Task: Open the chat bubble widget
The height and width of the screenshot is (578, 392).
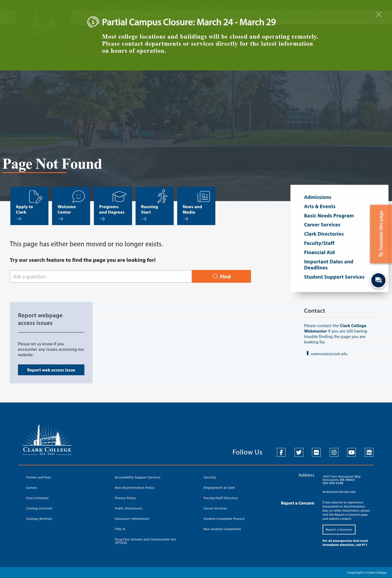Action: click(378, 280)
